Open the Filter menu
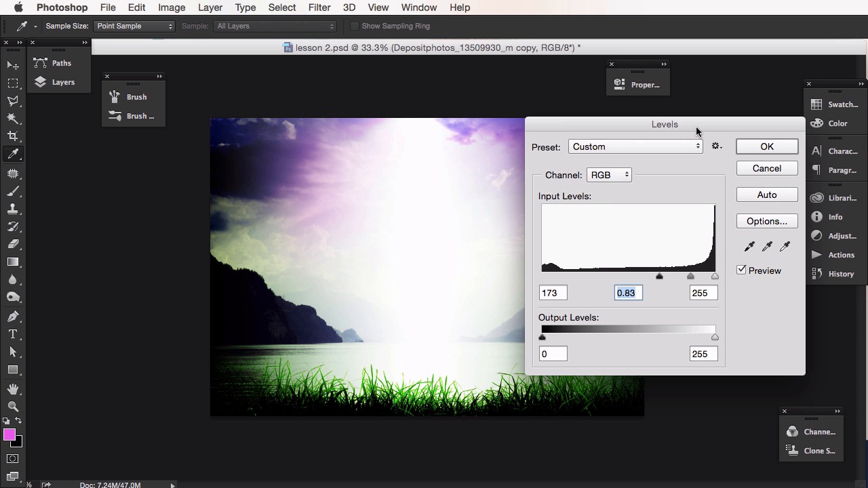The width and height of the screenshot is (868, 488). (319, 7)
